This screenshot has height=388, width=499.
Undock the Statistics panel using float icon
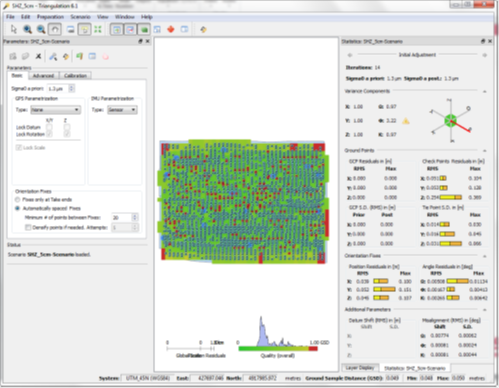click(x=483, y=41)
